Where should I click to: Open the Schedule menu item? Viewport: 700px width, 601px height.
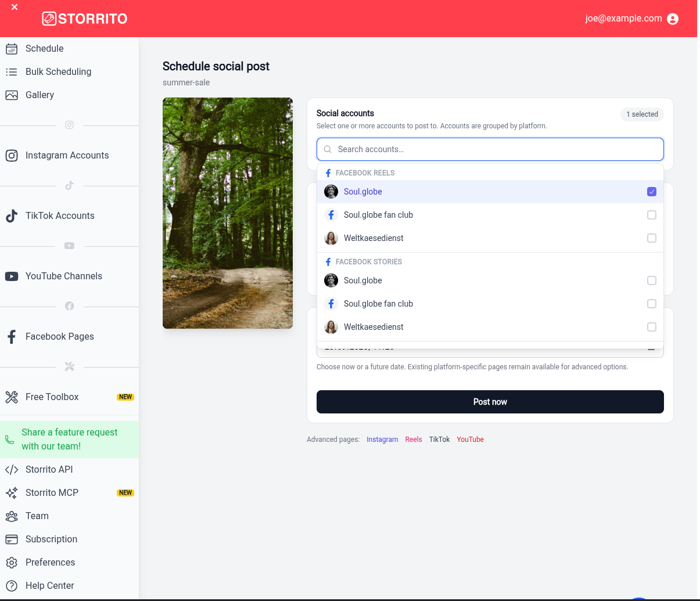coord(70,49)
